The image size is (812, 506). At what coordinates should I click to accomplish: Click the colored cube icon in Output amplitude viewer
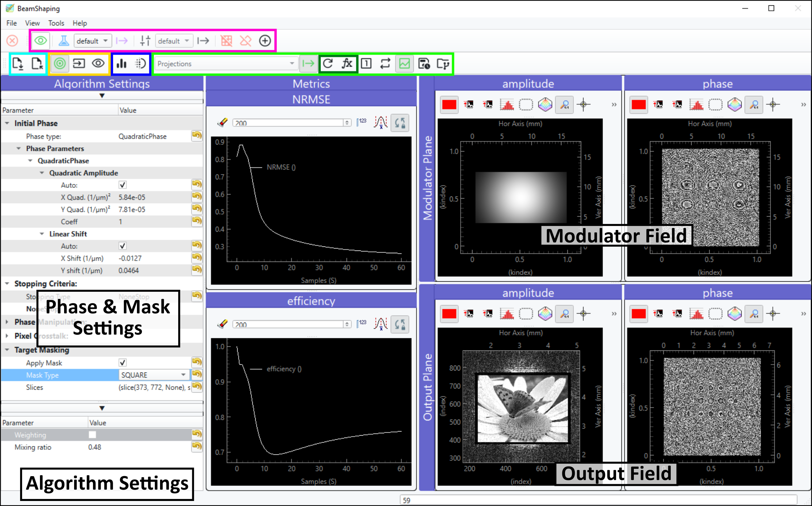coord(545,314)
